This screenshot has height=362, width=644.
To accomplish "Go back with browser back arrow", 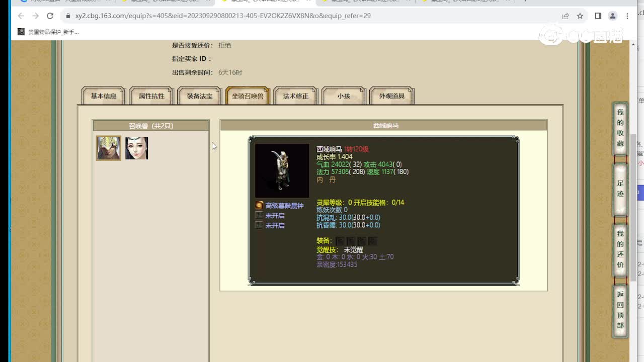I will (x=21, y=16).
